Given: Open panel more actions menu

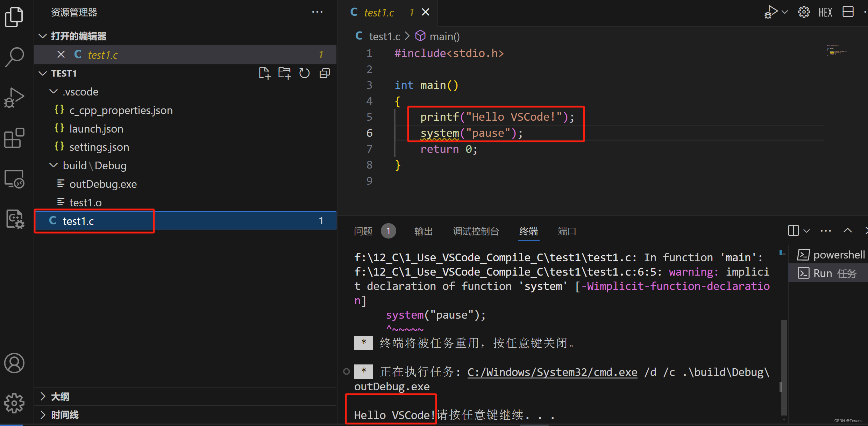Looking at the screenshot, I should coord(826,231).
